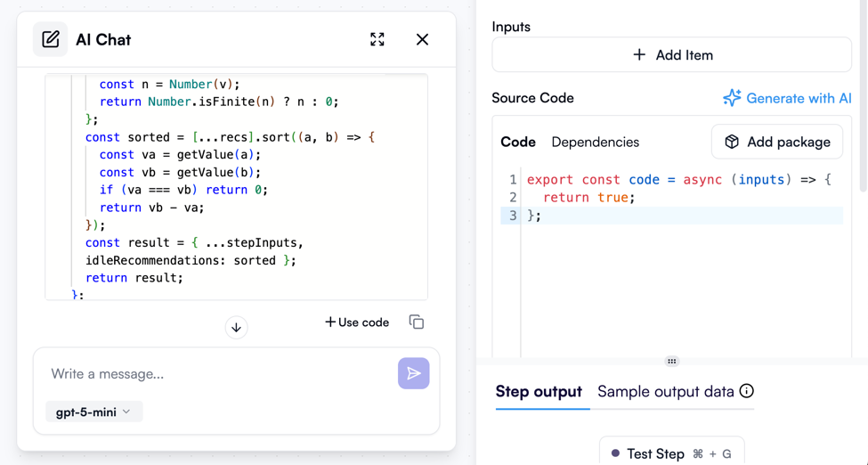The height and width of the screenshot is (465, 868).
Task: Click the package box icon
Action: pyautogui.click(x=732, y=142)
